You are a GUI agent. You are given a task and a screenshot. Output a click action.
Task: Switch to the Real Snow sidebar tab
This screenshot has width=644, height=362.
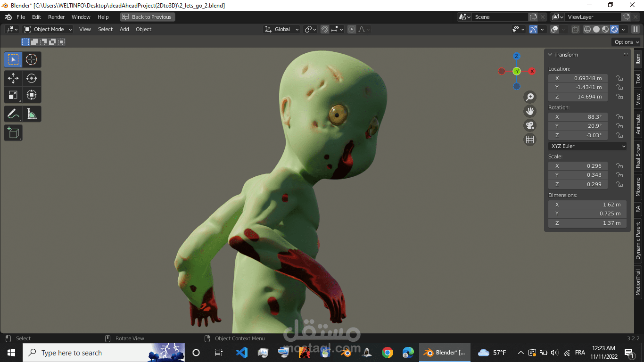click(638, 156)
